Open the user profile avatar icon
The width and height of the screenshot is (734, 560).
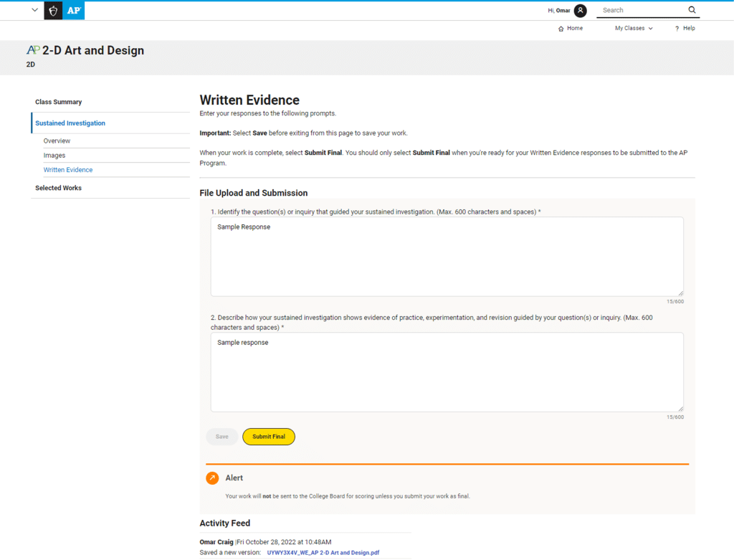pyautogui.click(x=581, y=10)
